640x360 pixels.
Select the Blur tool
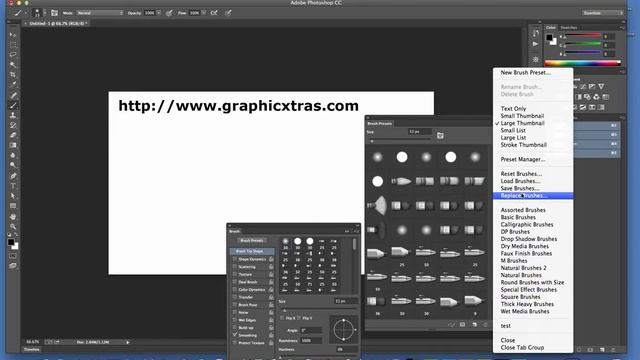(x=13, y=155)
